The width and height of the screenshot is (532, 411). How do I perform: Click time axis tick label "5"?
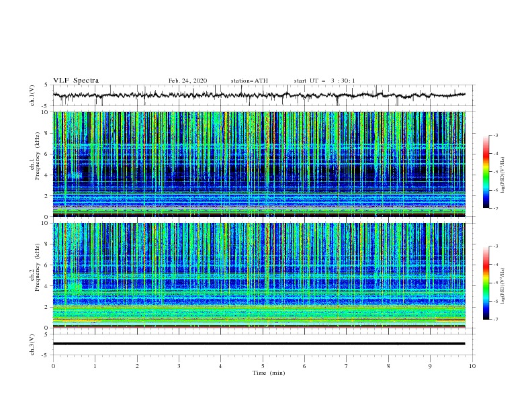click(x=263, y=366)
